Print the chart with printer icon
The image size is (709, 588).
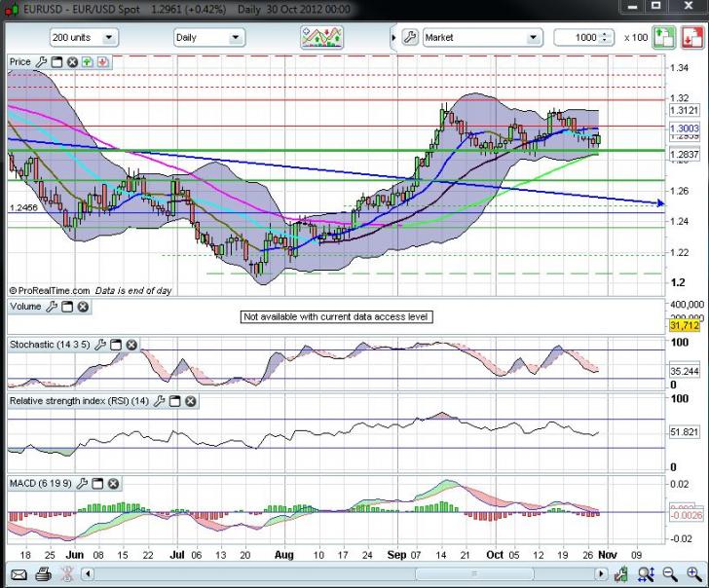click(44, 574)
